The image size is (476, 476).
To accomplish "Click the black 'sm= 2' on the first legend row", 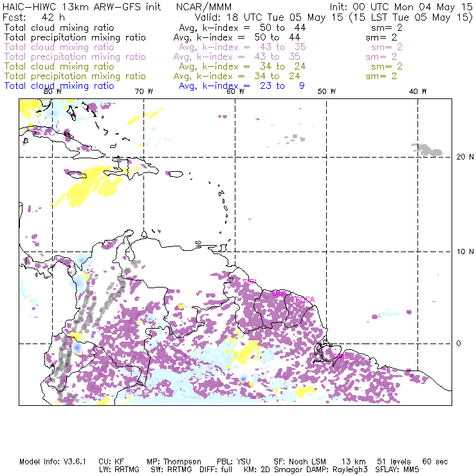I will click(x=387, y=28).
